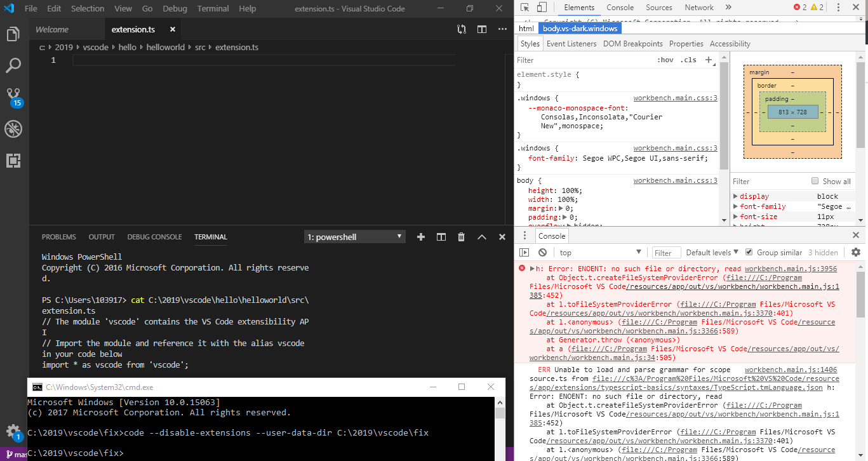Open the DevTools customize menu
Image resolution: width=868 pixels, height=461 pixels.
pyautogui.click(x=838, y=8)
